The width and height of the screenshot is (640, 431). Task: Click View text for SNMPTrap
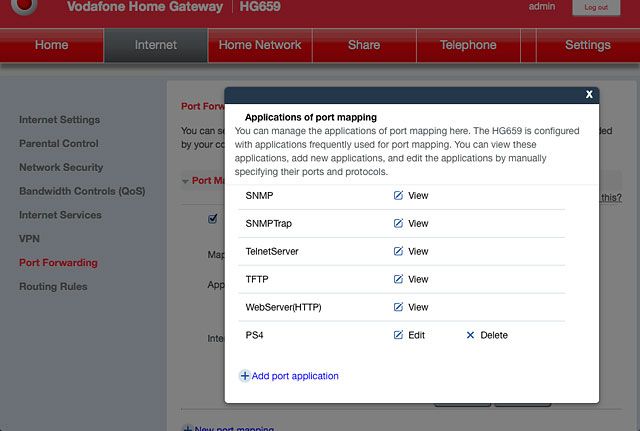[418, 223]
